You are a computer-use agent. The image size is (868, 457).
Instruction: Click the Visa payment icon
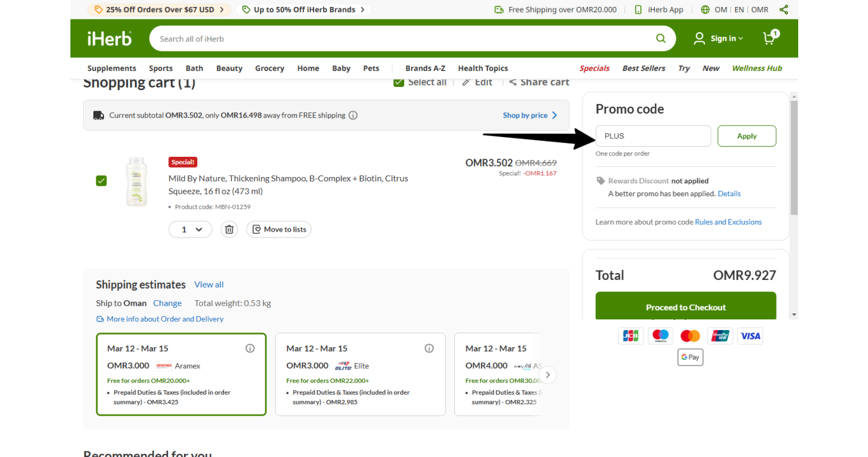point(750,336)
